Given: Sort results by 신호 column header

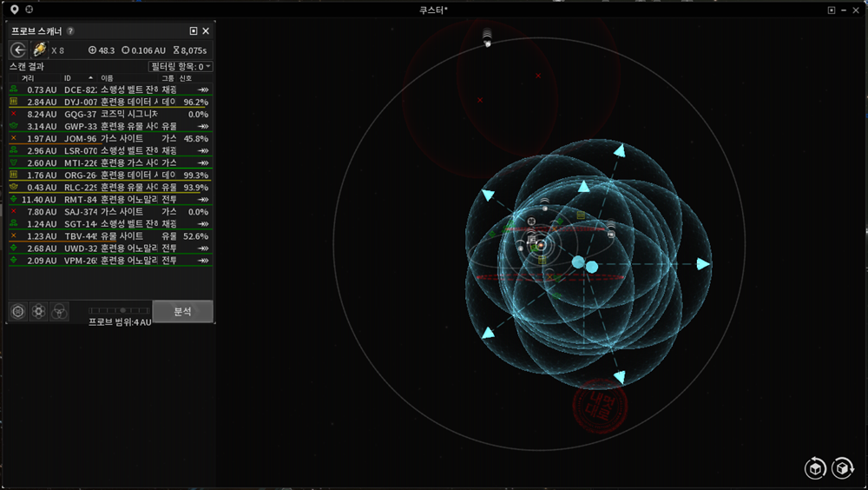Looking at the screenshot, I should [x=186, y=78].
